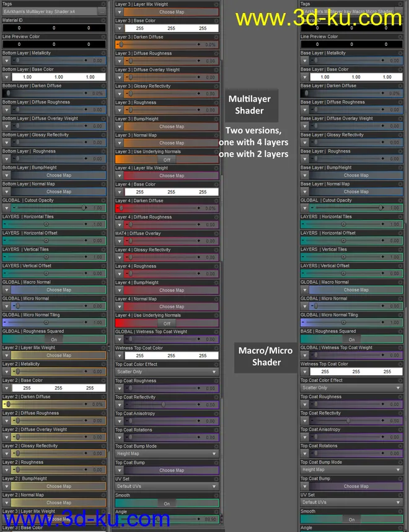
Task: Click Choose Map for Bottom Layer Normal Map
Action: point(58,192)
